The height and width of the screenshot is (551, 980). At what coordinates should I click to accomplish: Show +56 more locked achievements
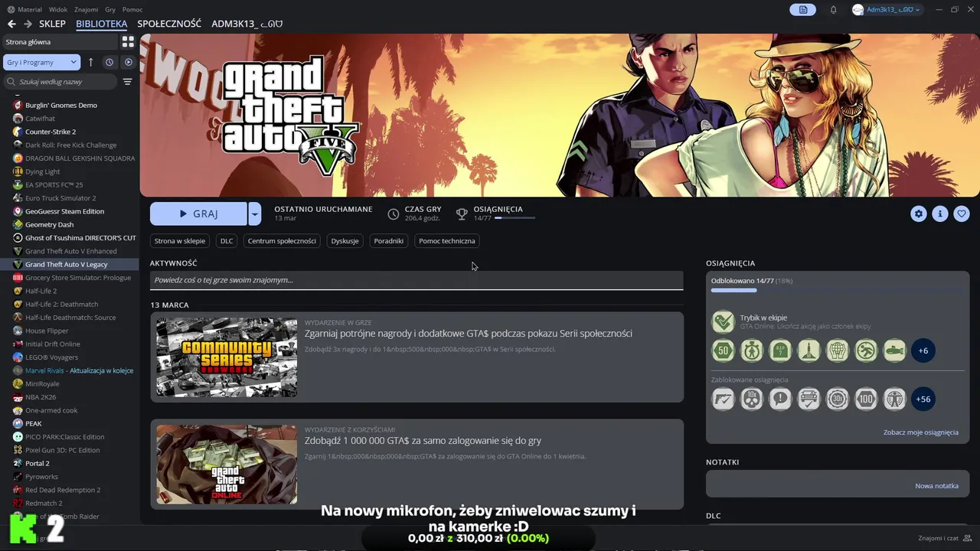(x=923, y=399)
